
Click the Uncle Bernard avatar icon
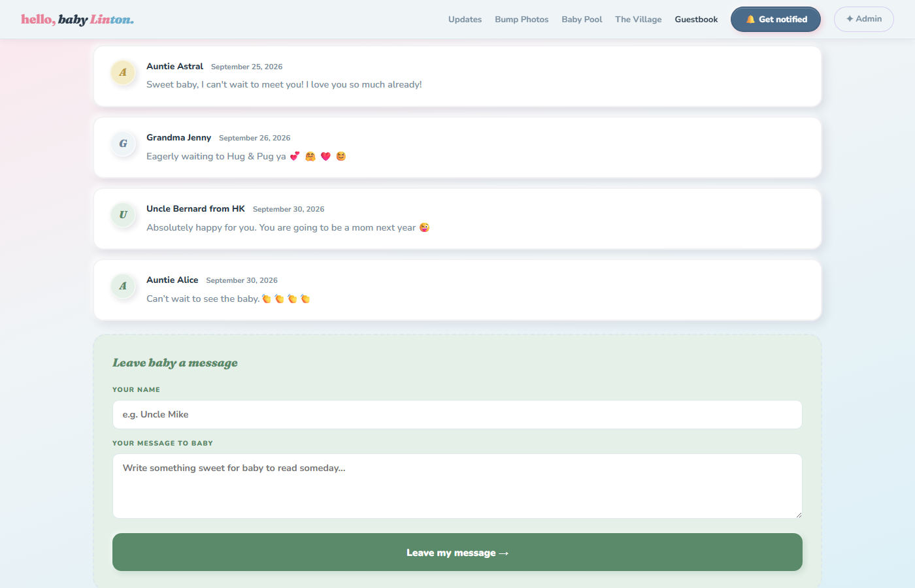click(123, 215)
